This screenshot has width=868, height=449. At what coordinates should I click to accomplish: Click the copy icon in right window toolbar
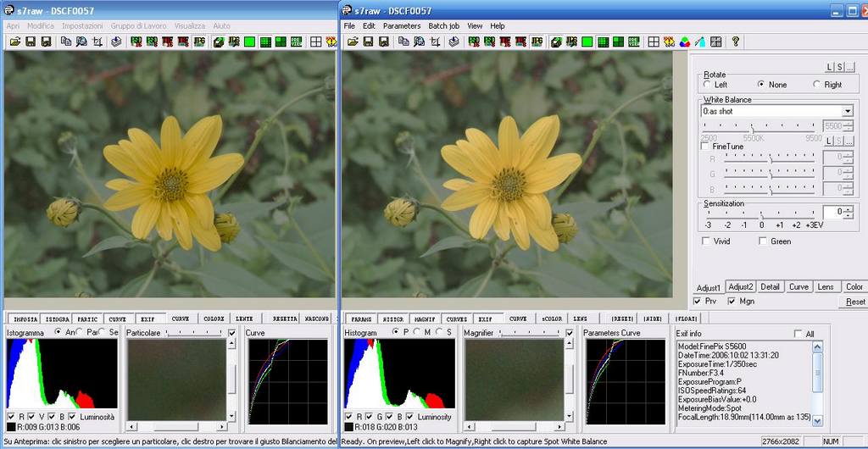[x=403, y=42]
